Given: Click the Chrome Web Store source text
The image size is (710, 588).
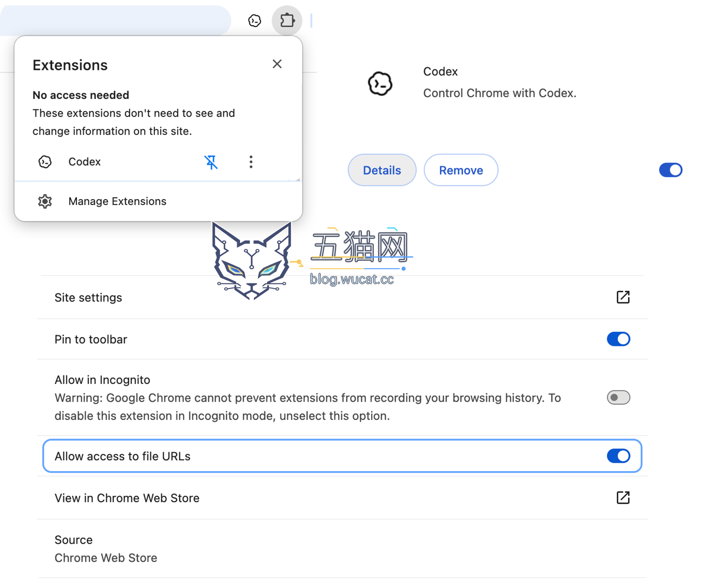Looking at the screenshot, I should point(106,558).
